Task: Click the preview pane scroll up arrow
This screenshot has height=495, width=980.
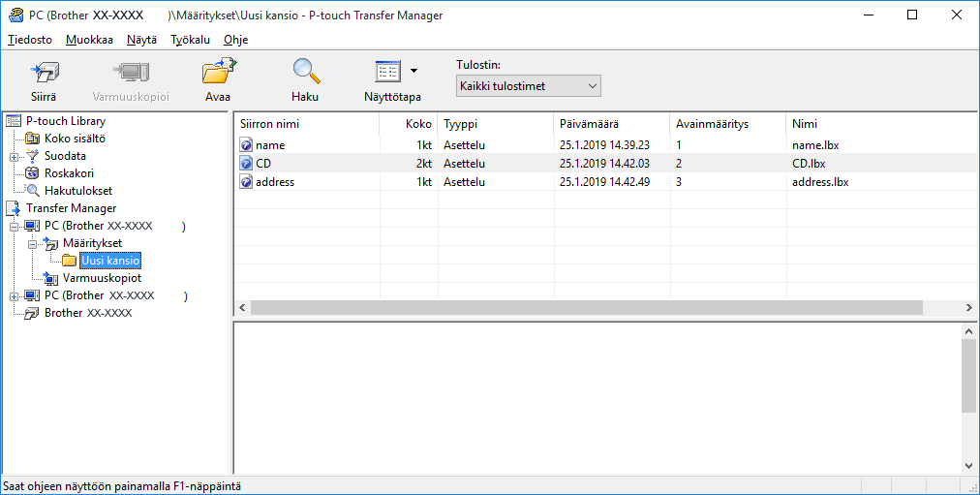Action: pos(968,331)
